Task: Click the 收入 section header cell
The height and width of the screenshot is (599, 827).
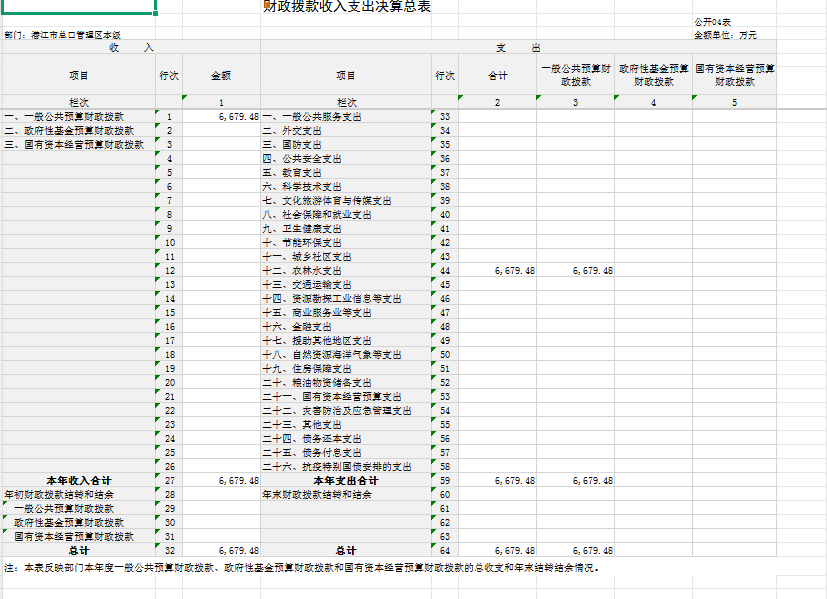Action: coord(130,47)
